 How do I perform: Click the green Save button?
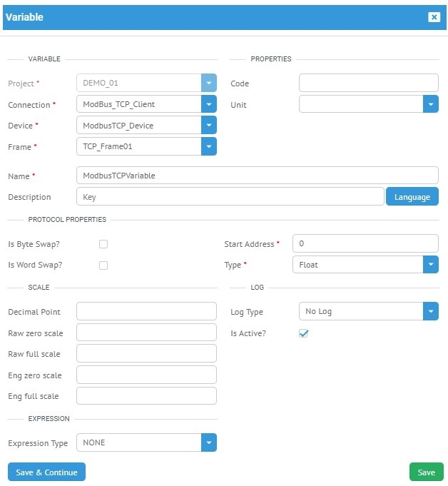(x=426, y=472)
